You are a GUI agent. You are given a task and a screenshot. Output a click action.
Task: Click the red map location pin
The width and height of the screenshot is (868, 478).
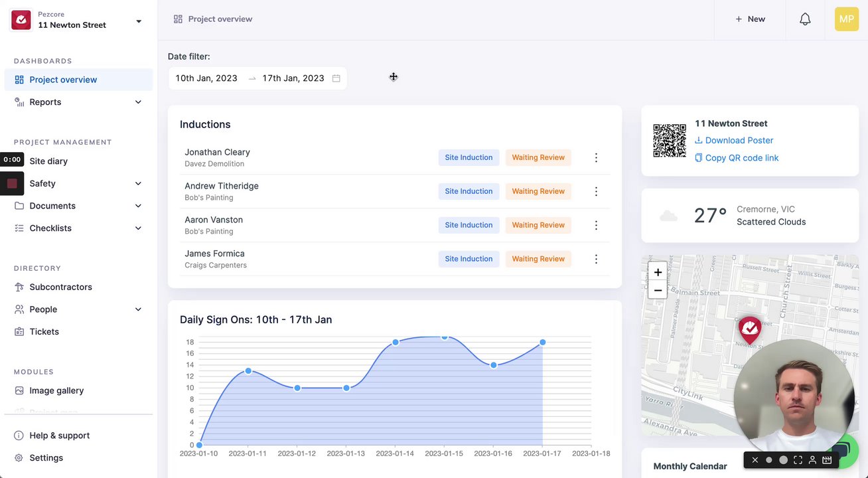[x=750, y=329]
